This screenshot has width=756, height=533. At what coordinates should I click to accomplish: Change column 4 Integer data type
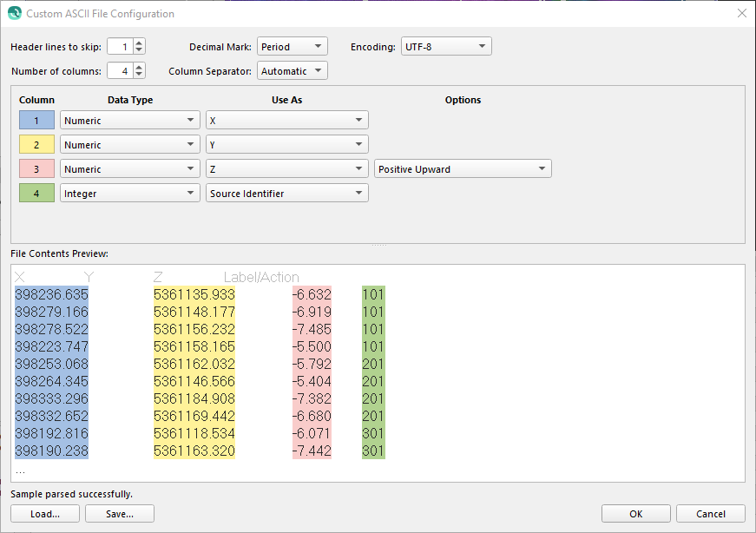(x=129, y=194)
